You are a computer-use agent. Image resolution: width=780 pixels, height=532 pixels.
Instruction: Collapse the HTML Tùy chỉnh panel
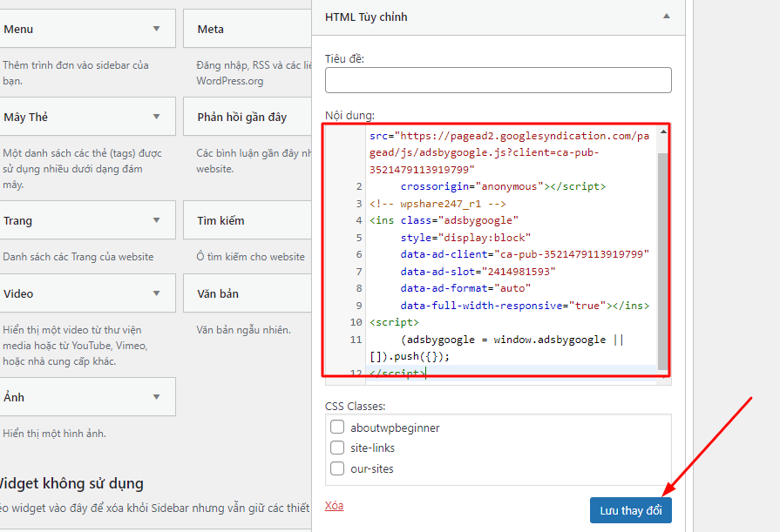pos(666,17)
